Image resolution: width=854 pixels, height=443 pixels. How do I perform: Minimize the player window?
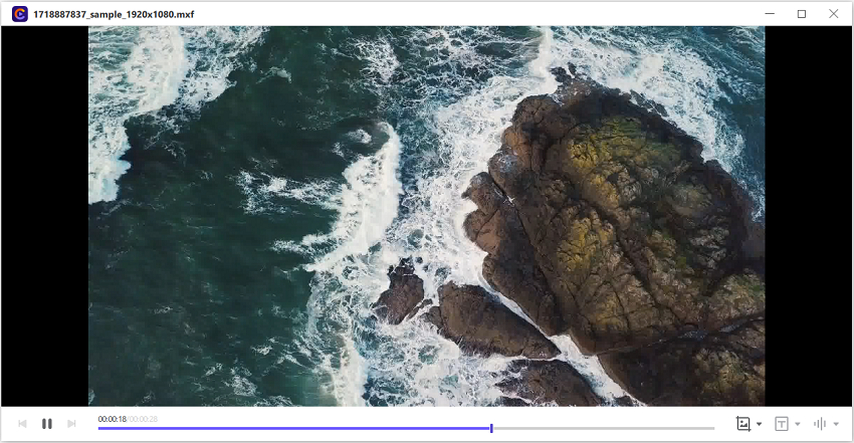[770, 14]
